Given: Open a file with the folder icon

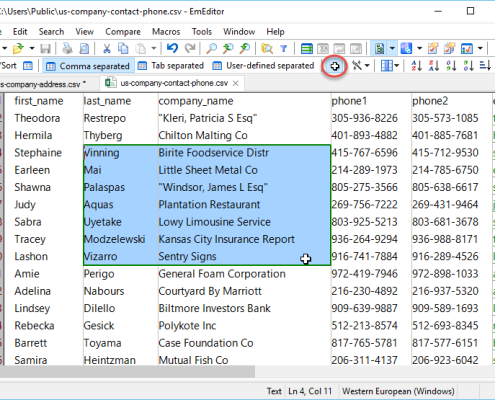Looking at the screenshot, I should [18, 49].
